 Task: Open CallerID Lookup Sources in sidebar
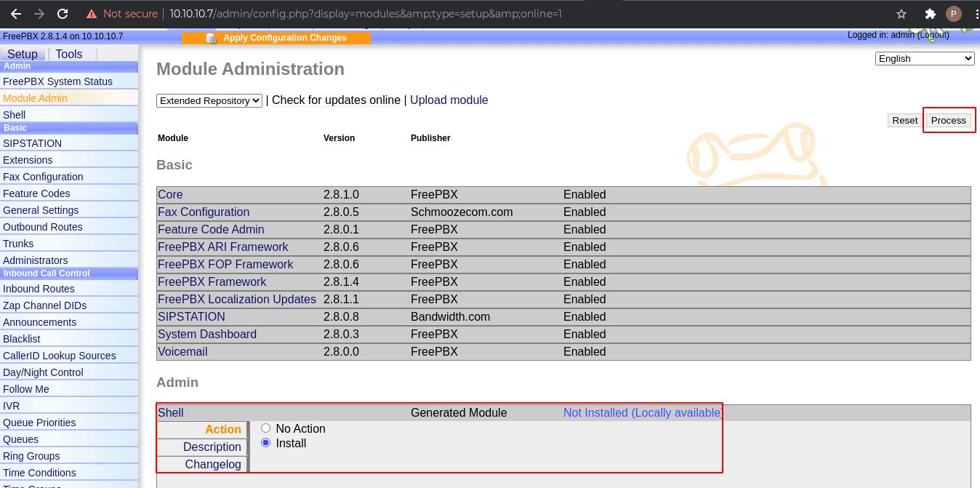tap(68, 356)
